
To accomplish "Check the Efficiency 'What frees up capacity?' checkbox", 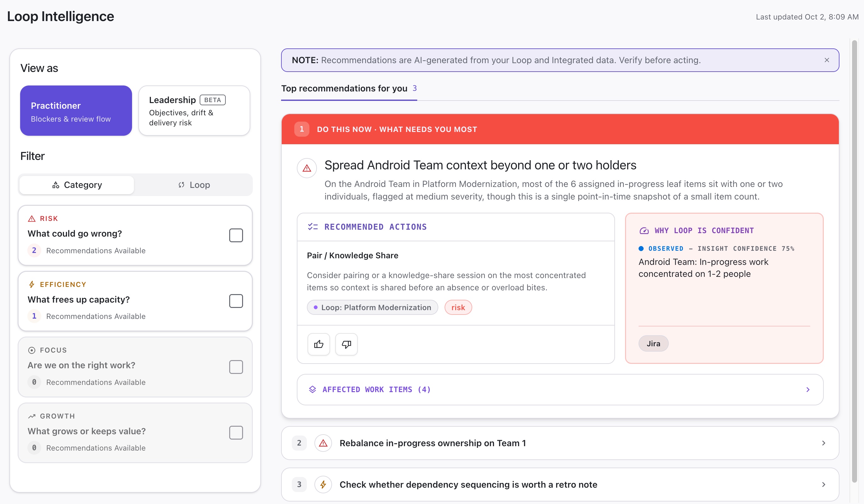I will 236,301.
